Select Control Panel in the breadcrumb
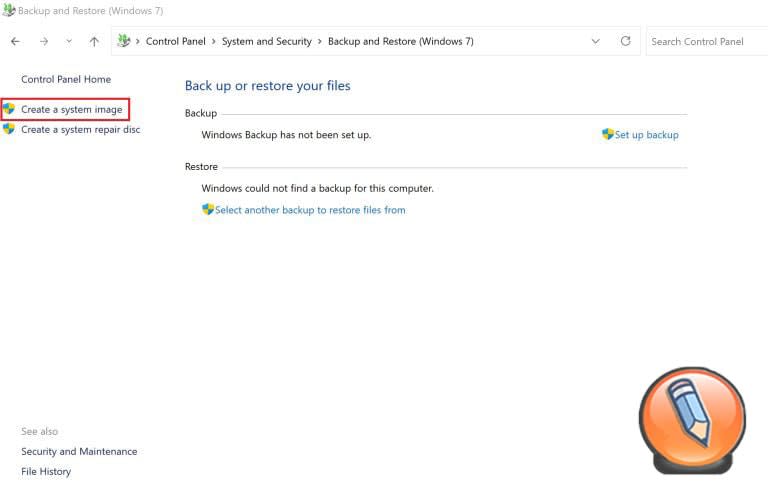 175,42
